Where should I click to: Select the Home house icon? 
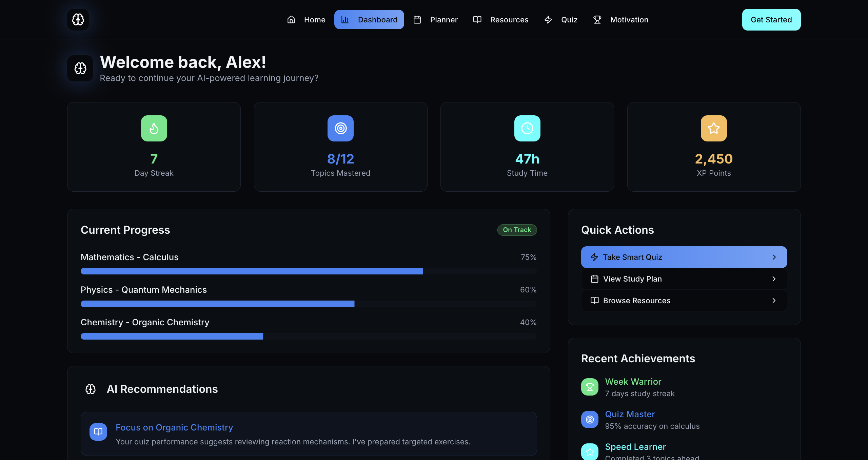click(291, 20)
